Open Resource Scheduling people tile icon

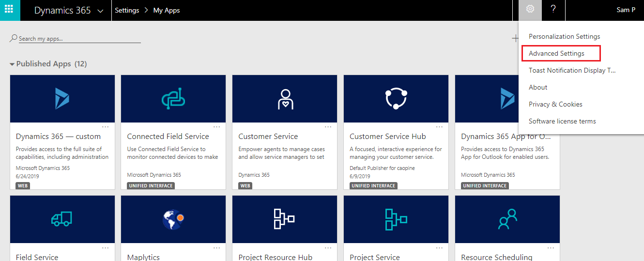pyautogui.click(x=507, y=219)
